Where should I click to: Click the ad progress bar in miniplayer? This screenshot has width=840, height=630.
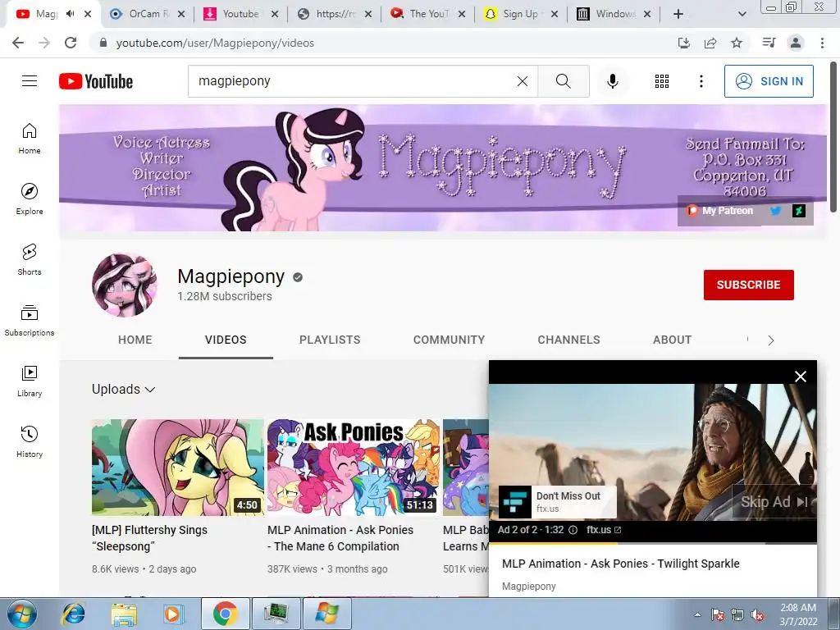652,543
